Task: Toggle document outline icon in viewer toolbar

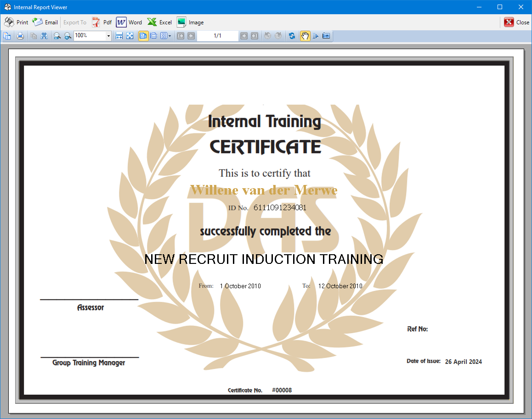Action: [x=7, y=36]
